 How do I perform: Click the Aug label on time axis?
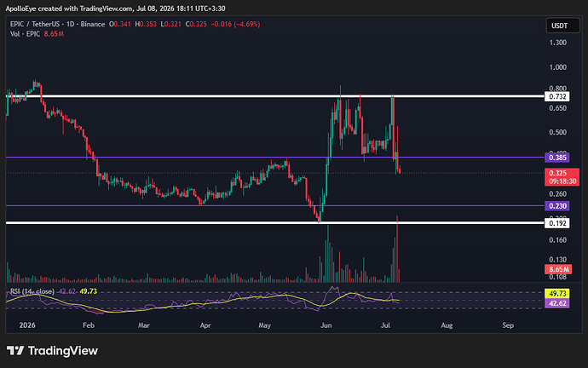[447, 325]
